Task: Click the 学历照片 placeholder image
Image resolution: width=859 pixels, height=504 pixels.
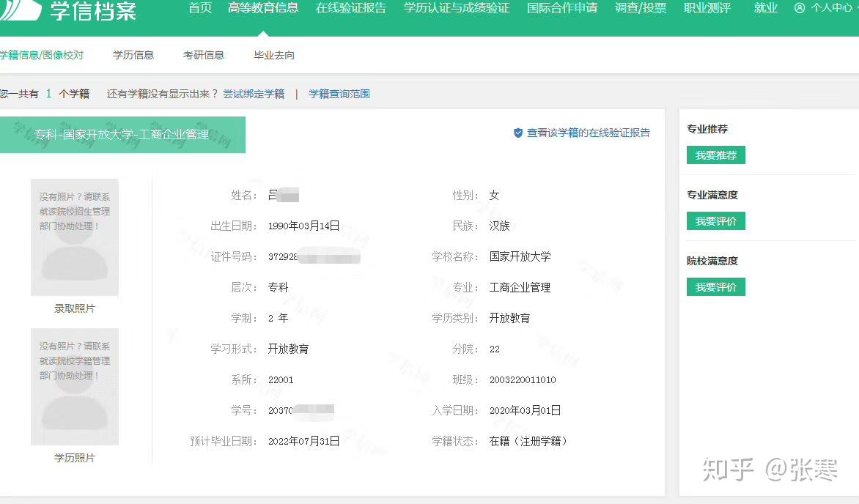Action: click(75, 387)
